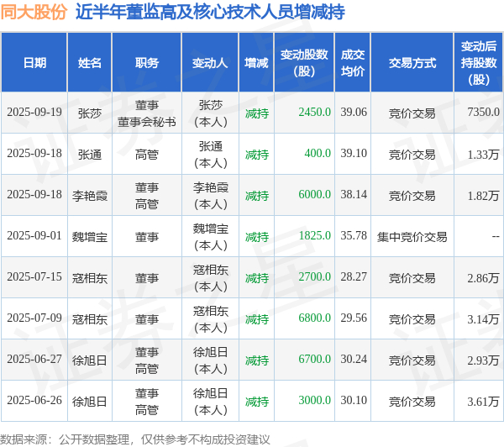Click the 董事 董事会秘书 position cell
The height and width of the screenshot is (447, 504).
point(147,113)
